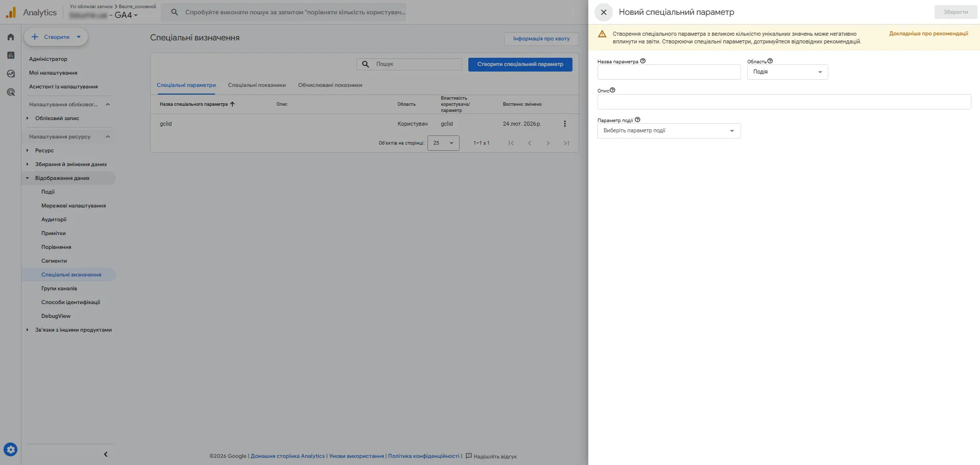The height and width of the screenshot is (465, 980).
Task: Click help icon next to Назва параметра
Action: pos(643,61)
